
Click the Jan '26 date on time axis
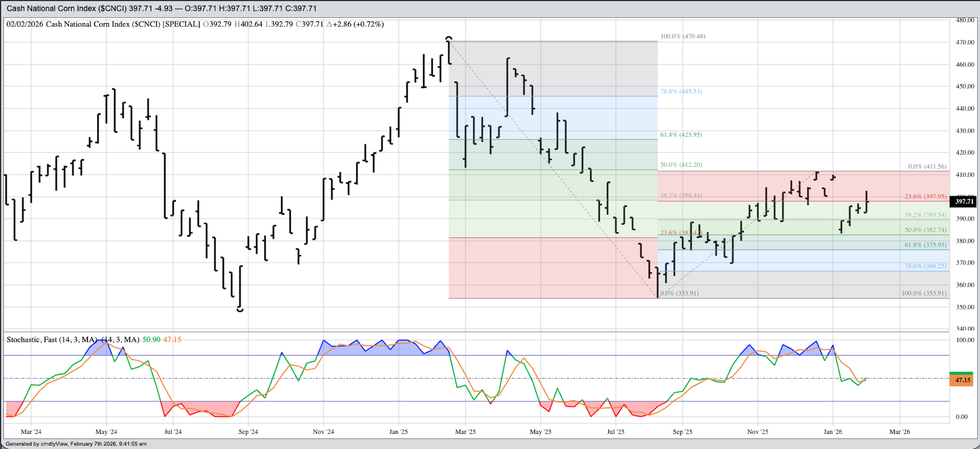pos(833,432)
